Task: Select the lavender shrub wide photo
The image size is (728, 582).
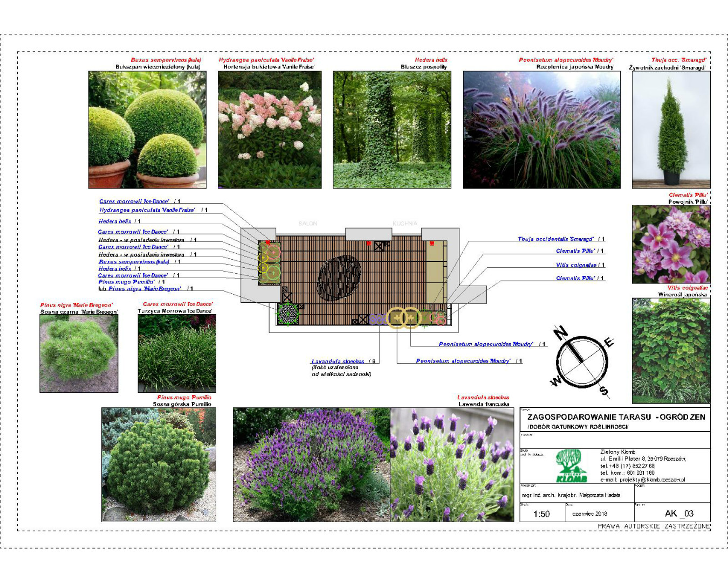Action: coord(312,465)
